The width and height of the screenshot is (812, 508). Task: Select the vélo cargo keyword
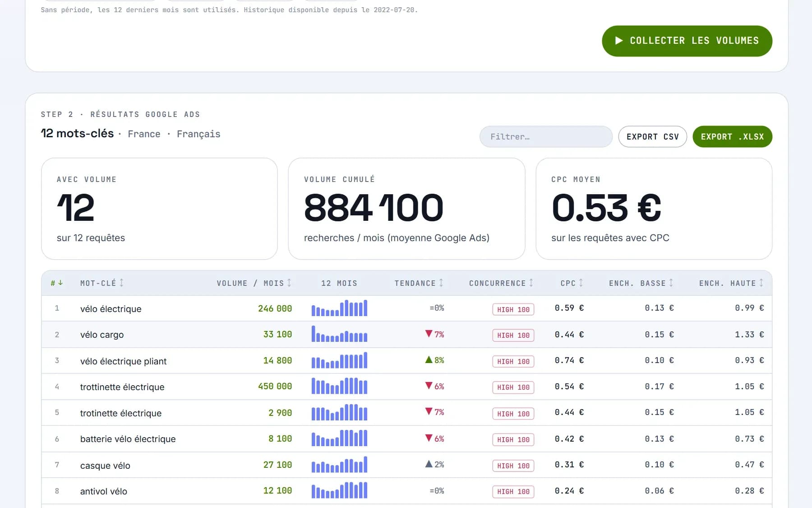point(102,335)
